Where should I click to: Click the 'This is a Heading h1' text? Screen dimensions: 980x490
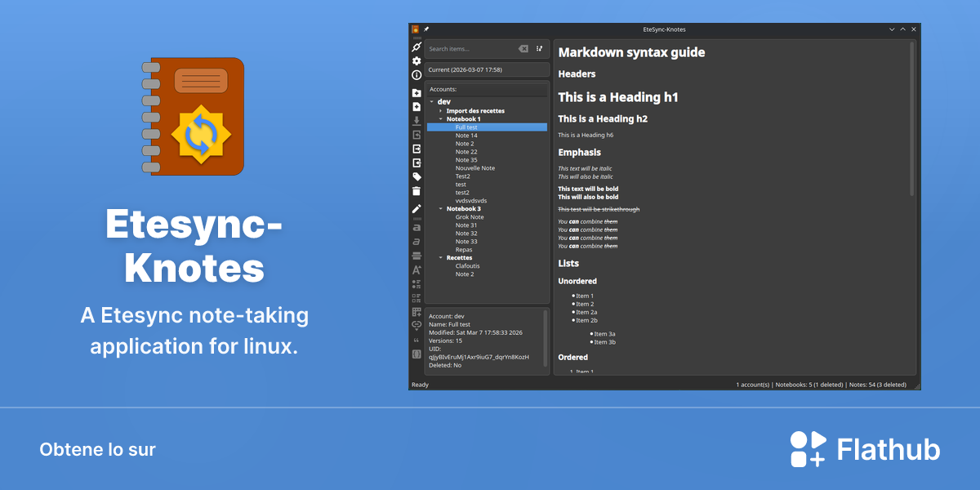tap(618, 97)
